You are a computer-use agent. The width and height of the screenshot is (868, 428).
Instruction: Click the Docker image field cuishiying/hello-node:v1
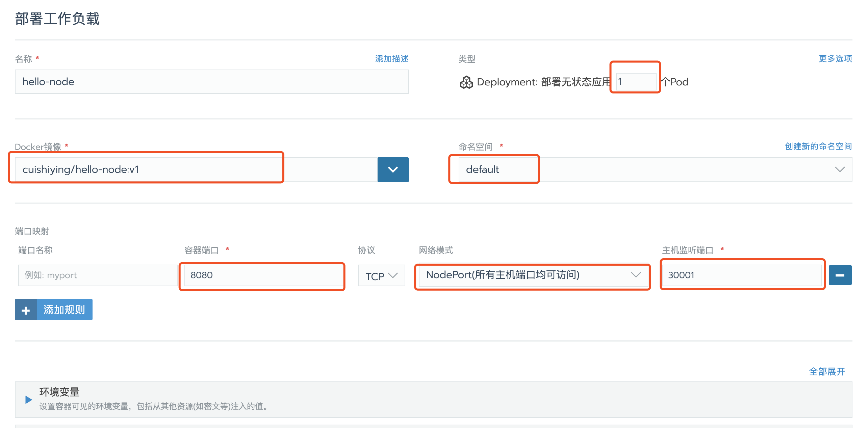coord(196,169)
